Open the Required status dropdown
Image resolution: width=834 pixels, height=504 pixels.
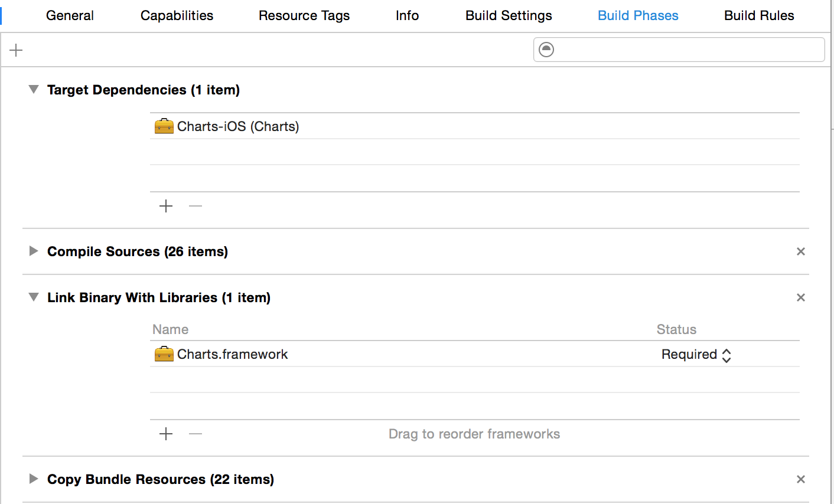click(x=696, y=355)
